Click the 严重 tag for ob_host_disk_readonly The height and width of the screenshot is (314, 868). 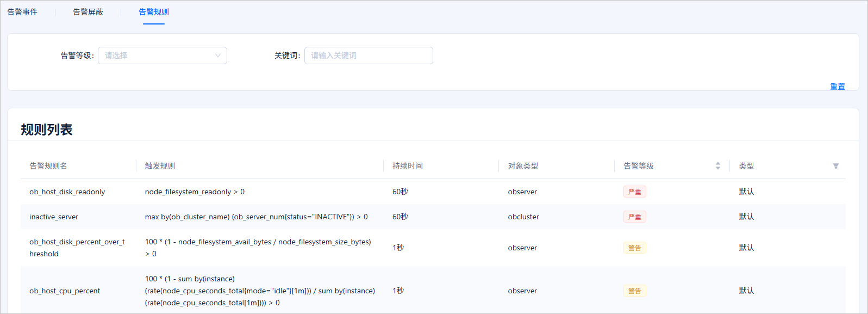coord(634,192)
